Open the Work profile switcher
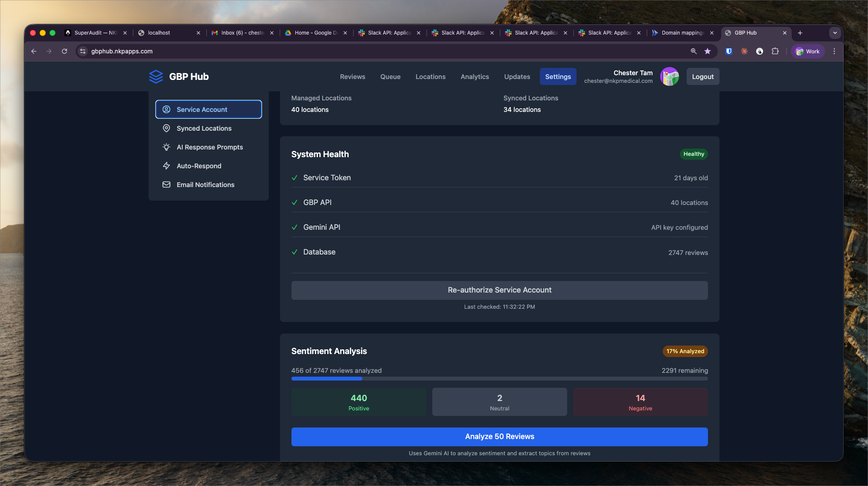 [807, 51]
